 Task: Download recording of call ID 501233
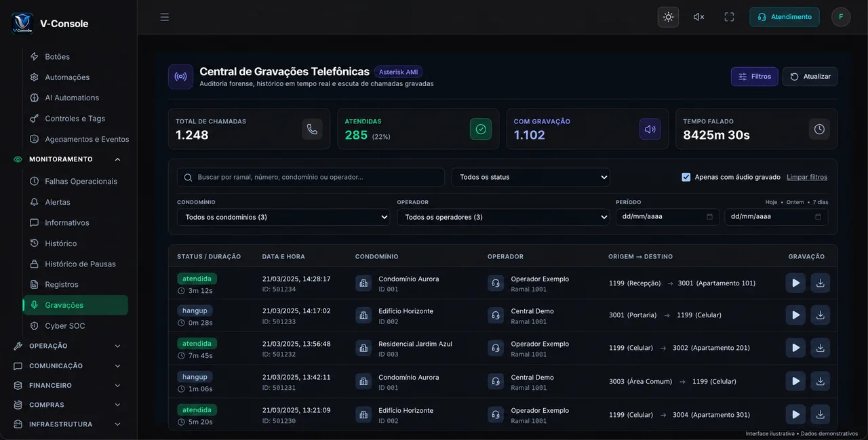(x=820, y=315)
